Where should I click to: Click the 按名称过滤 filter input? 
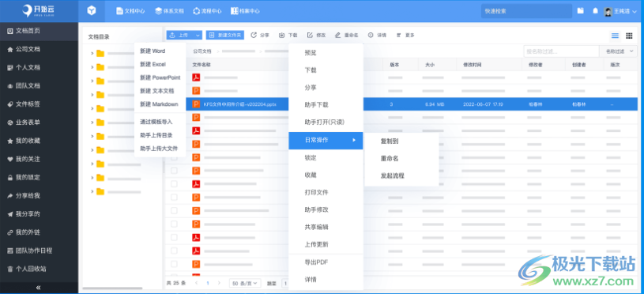tap(561, 51)
